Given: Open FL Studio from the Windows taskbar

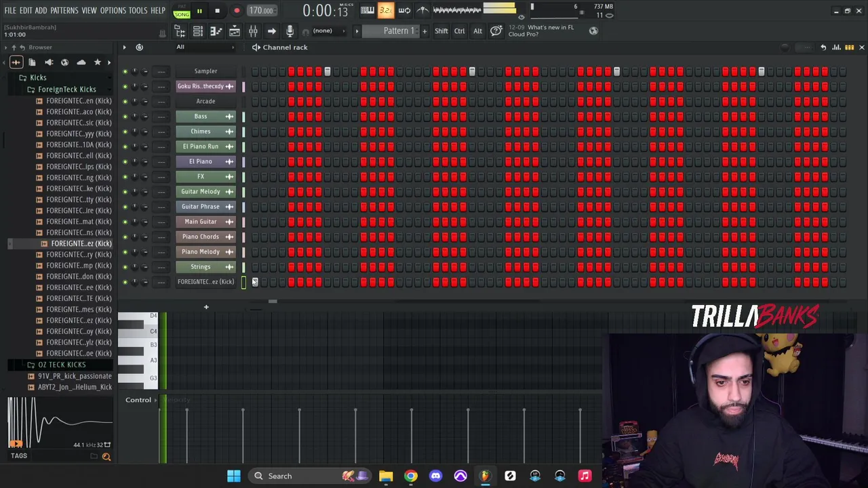Looking at the screenshot, I should 485,476.
